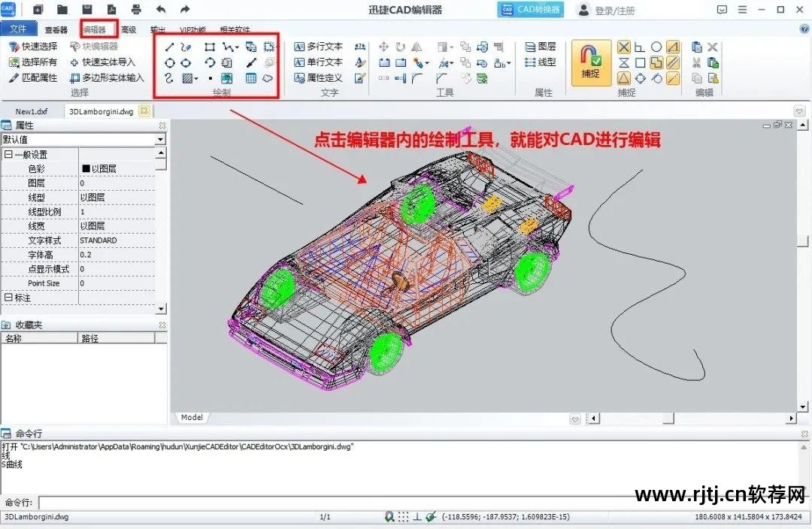812x529 pixels.
Task: Select the Hatch fill tool
Action: (187, 79)
